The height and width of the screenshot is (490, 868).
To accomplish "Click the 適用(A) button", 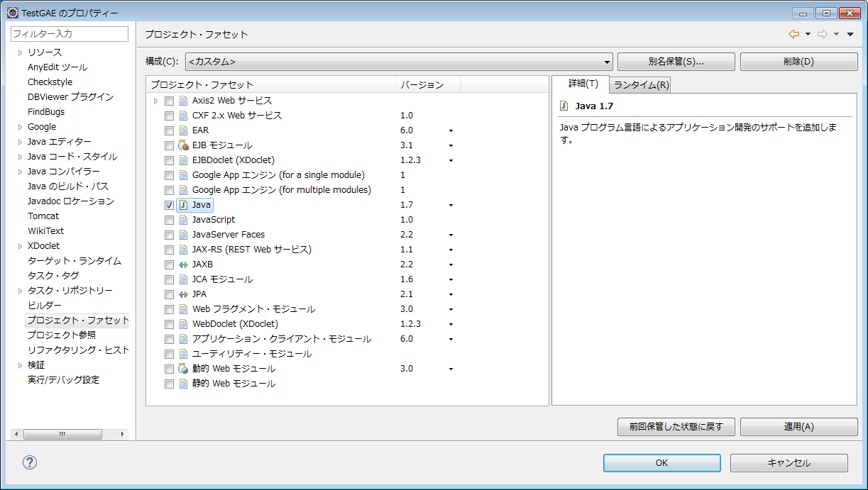I will (799, 427).
